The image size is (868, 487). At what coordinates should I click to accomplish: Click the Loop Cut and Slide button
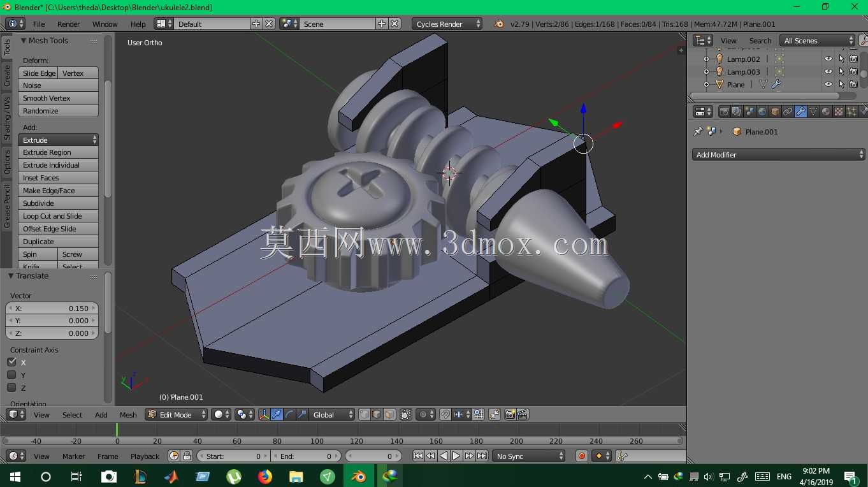point(58,216)
